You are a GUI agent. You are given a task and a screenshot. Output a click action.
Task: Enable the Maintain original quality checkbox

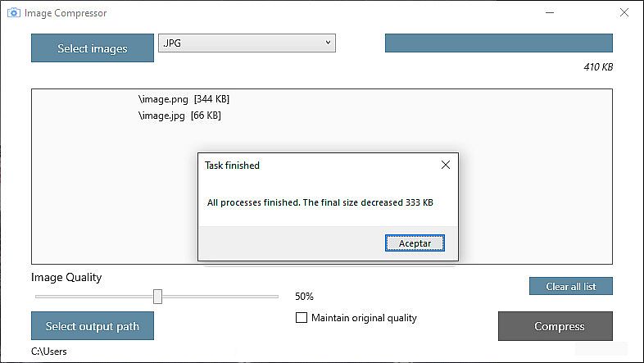pyautogui.click(x=302, y=318)
